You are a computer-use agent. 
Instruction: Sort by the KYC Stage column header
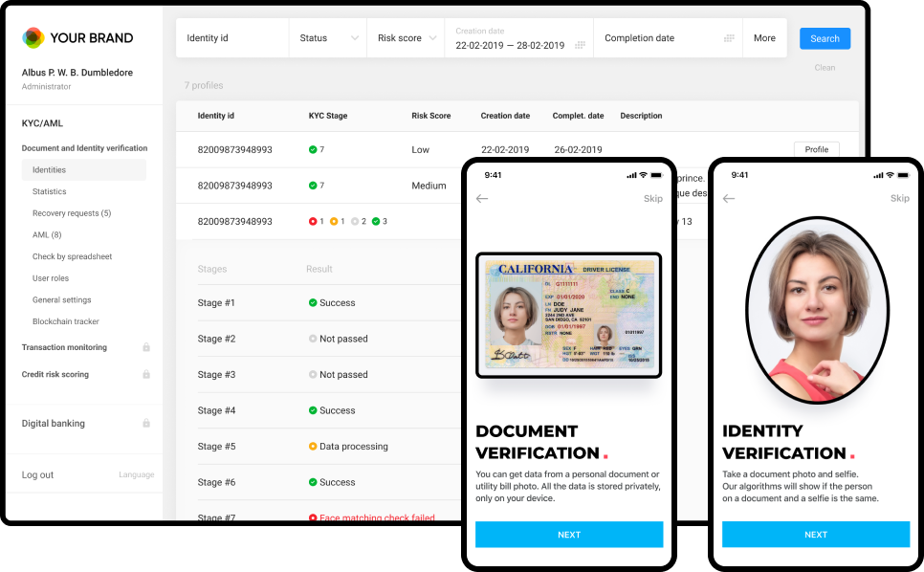tap(328, 116)
